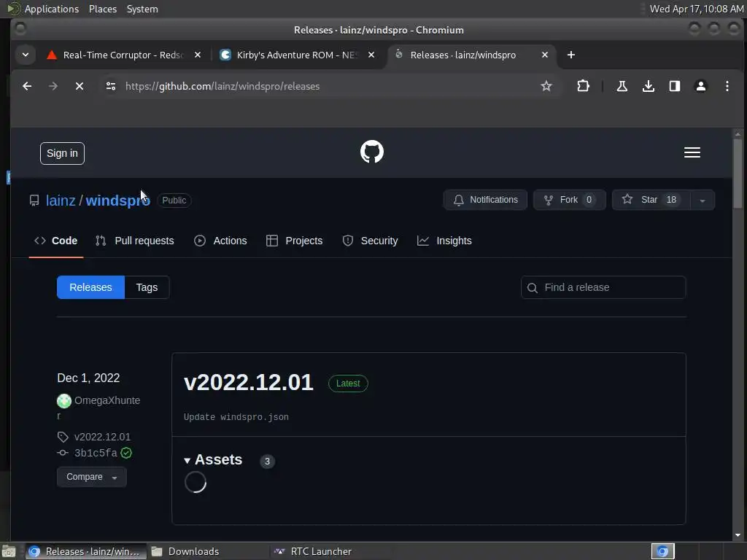The image size is (747, 560).
Task: Click the show desktop icon in taskbar
Action: coord(9,552)
